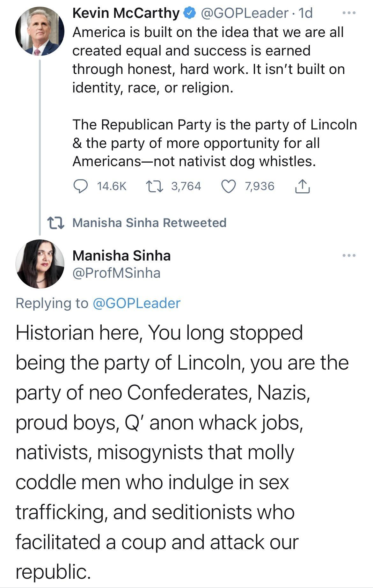This screenshot has width=373, height=588.
Task: Open Kevin McCarthy's profile picture
Action: [x=40, y=31]
